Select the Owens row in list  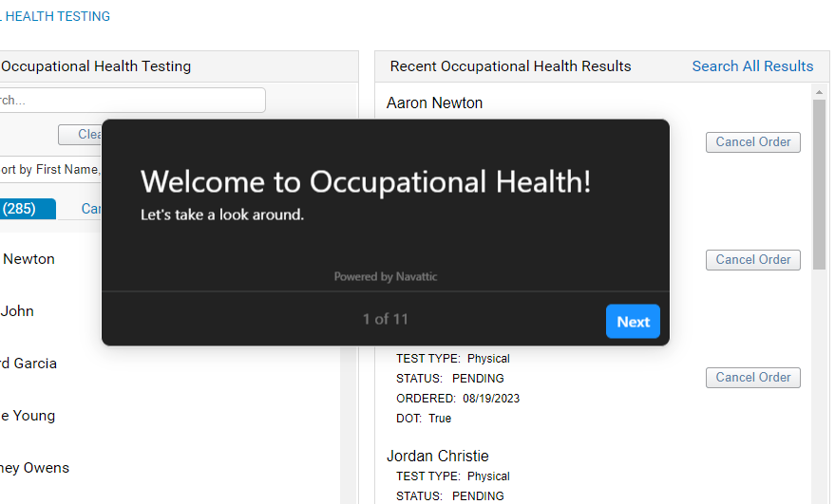coord(34,468)
